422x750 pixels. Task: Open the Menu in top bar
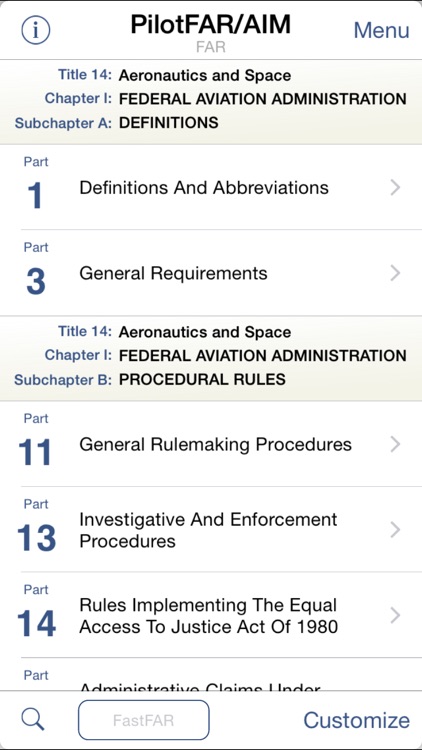pyautogui.click(x=381, y=30)
